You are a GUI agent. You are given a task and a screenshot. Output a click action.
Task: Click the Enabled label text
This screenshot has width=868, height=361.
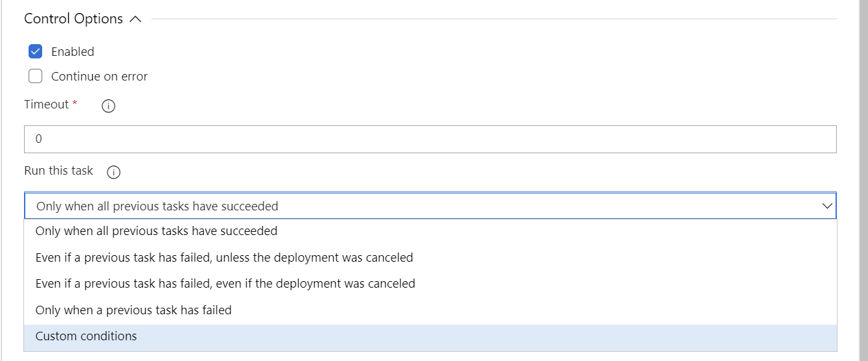(73, 52)
